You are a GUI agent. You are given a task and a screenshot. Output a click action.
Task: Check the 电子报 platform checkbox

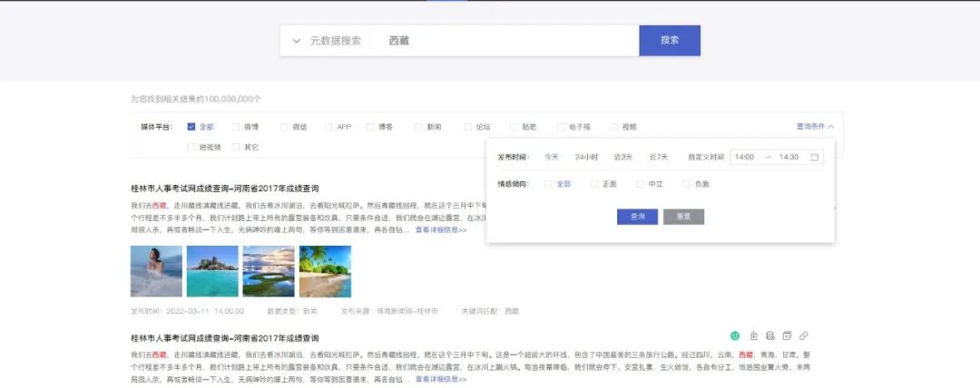pyautogui.click(x=562, y=127)
